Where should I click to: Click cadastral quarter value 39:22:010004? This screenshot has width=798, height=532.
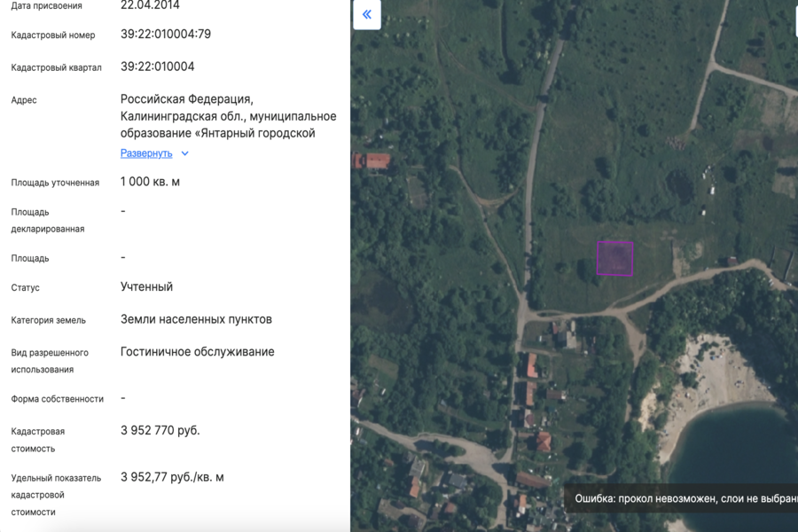pyautogui.click(x=158, y=66)
